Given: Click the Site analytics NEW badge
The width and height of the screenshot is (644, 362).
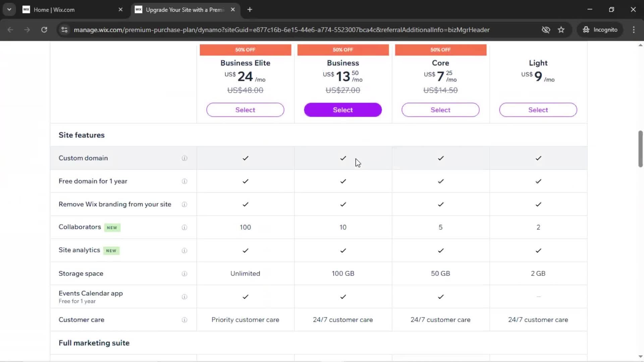Looking at the screenshot, I should pos(111,251).
